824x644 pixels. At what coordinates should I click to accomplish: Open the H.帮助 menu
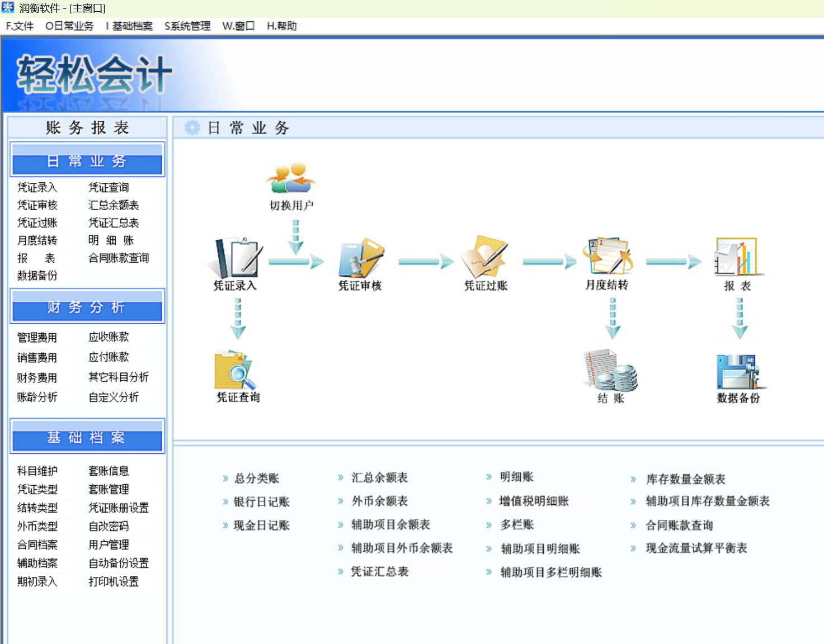[x=281, y=26]
